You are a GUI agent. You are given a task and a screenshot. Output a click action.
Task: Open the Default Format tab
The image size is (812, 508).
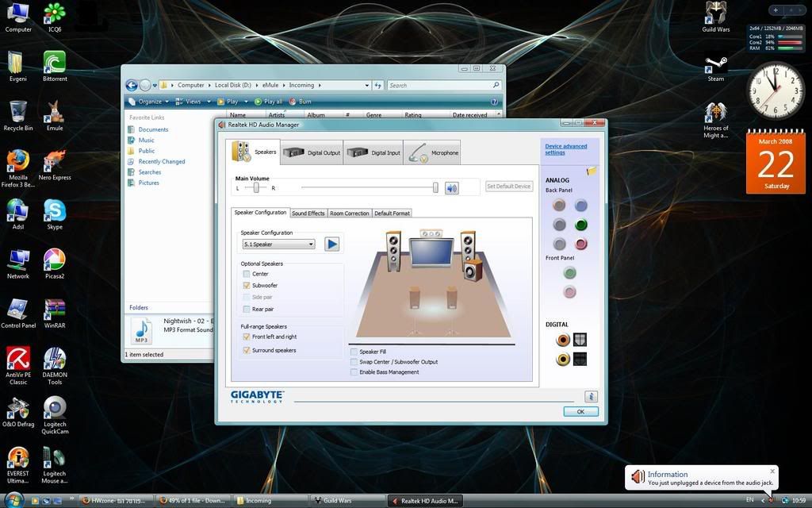pos(392,213)
